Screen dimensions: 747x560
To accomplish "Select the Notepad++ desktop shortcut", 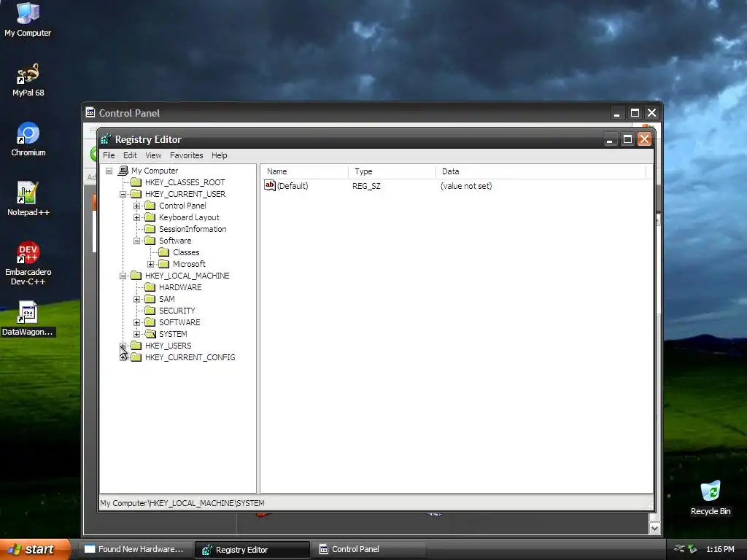I will (28, 200).
